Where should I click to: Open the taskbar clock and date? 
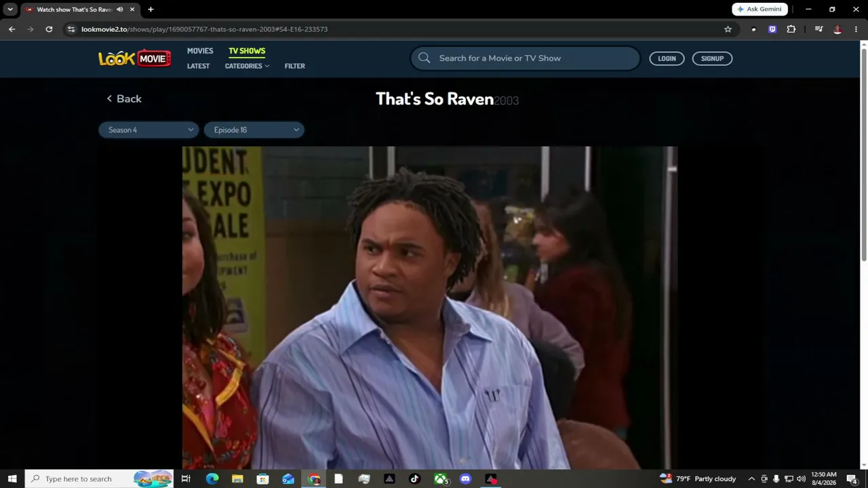pyautogui.click(x=824, y=479)
